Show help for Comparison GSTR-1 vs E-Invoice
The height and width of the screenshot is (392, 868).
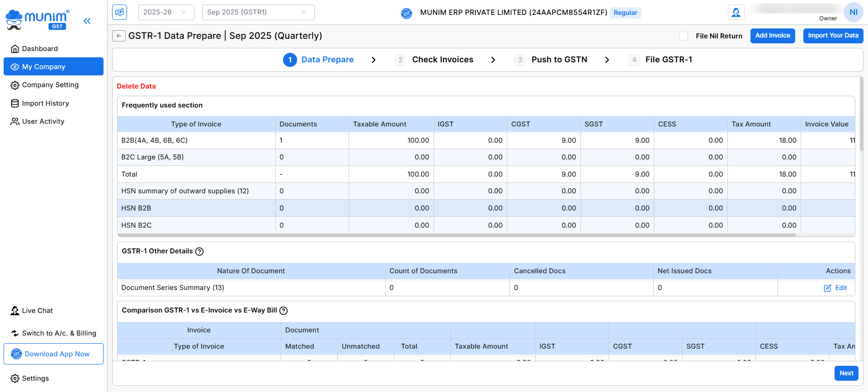(x=283, y=311)
